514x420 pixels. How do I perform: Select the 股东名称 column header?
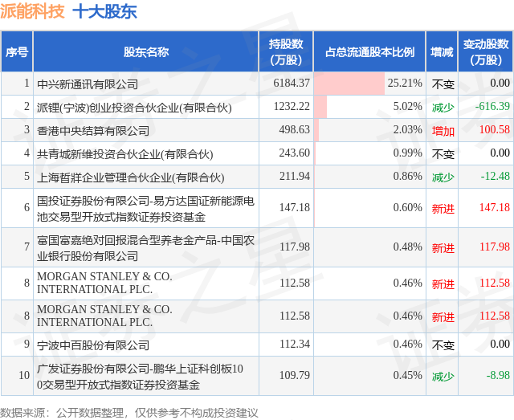click(146, 52)
